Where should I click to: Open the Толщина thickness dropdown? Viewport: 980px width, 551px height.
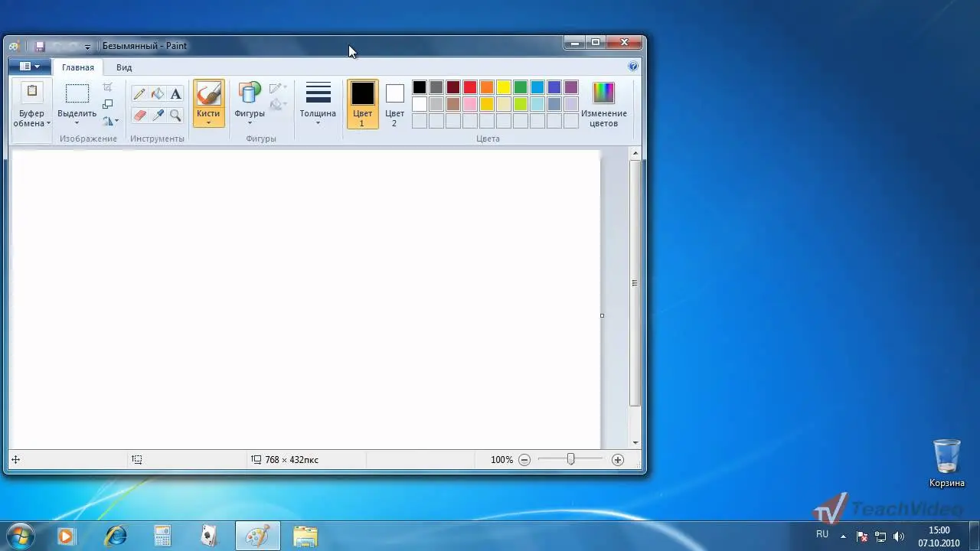click(x=318, y=104)
